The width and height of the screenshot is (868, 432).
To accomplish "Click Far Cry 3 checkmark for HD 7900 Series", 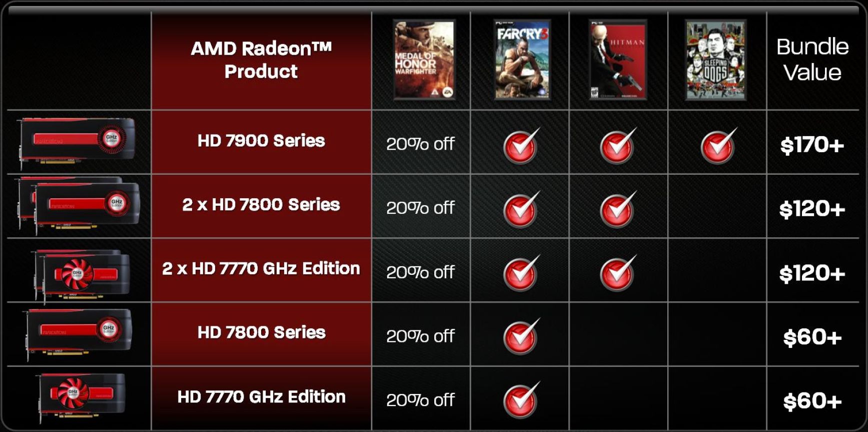I will tap(521, 145).
